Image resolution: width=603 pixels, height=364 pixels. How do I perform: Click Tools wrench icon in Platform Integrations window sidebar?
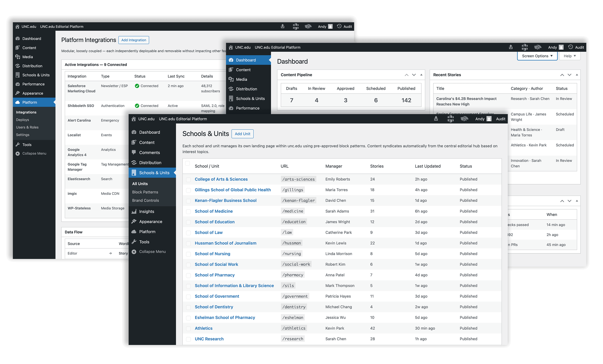tap(18, 144)
